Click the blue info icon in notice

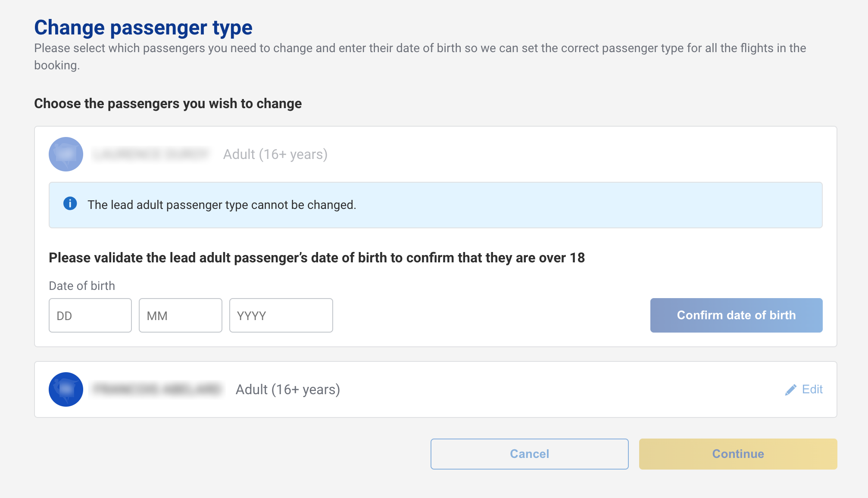point(70,203)
